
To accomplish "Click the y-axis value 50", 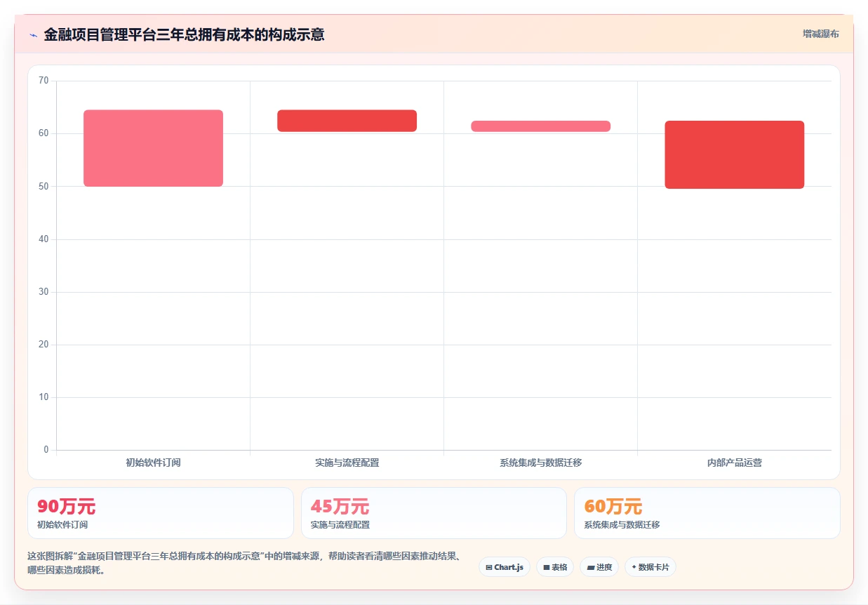I will 44,186.
